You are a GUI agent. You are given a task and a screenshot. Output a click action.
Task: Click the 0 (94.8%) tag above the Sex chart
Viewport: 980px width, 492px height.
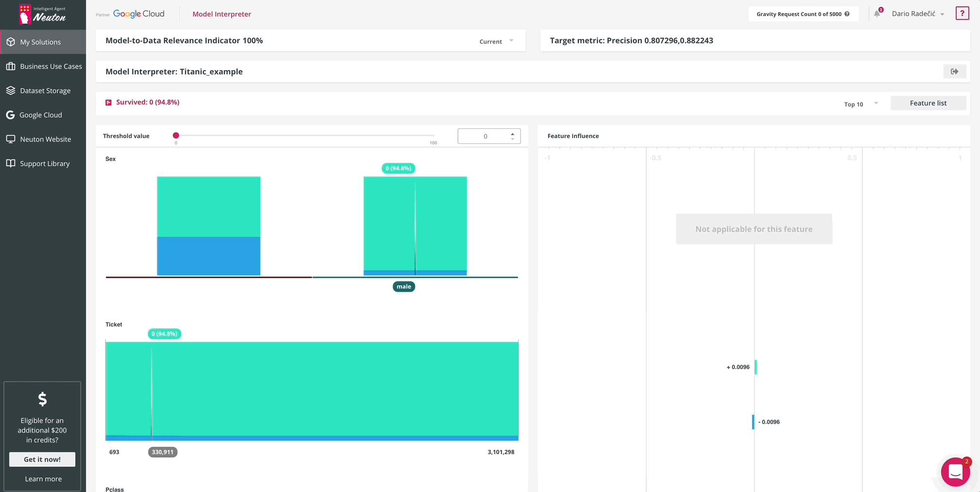(398, 168)
